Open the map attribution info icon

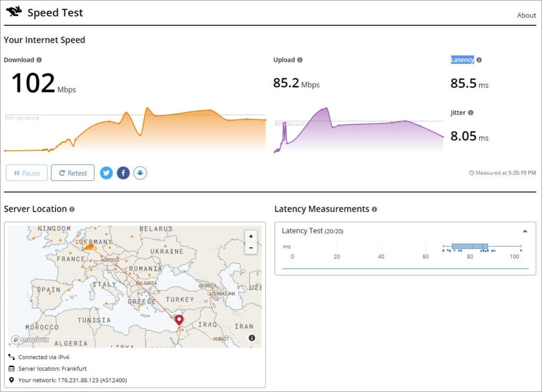pyautogui.click(x=251, y=338)
